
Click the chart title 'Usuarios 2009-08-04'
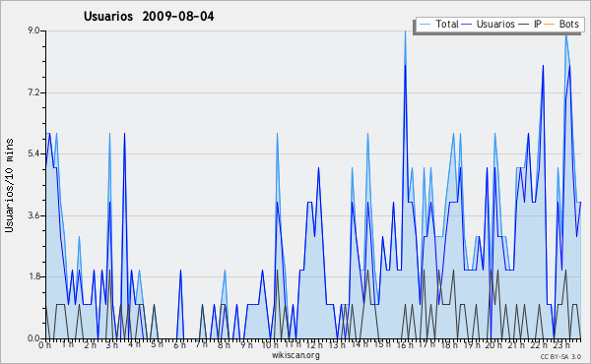pos(149,17)
